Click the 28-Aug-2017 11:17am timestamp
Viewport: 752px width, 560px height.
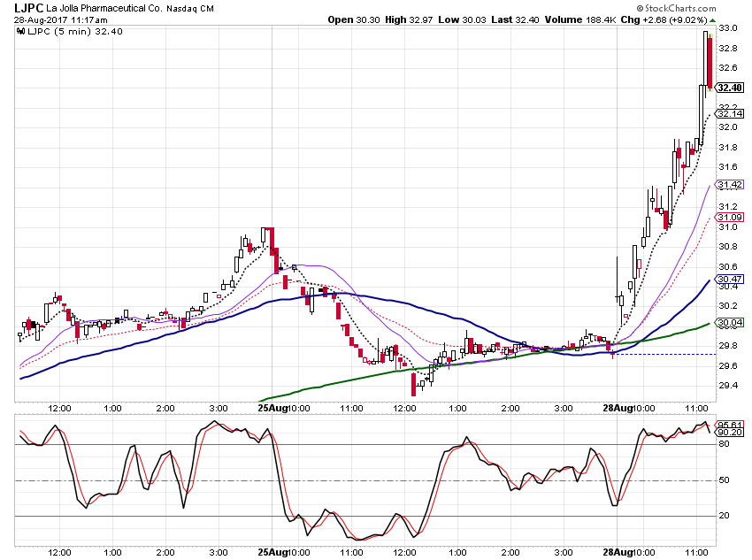(x=61, y=20)
